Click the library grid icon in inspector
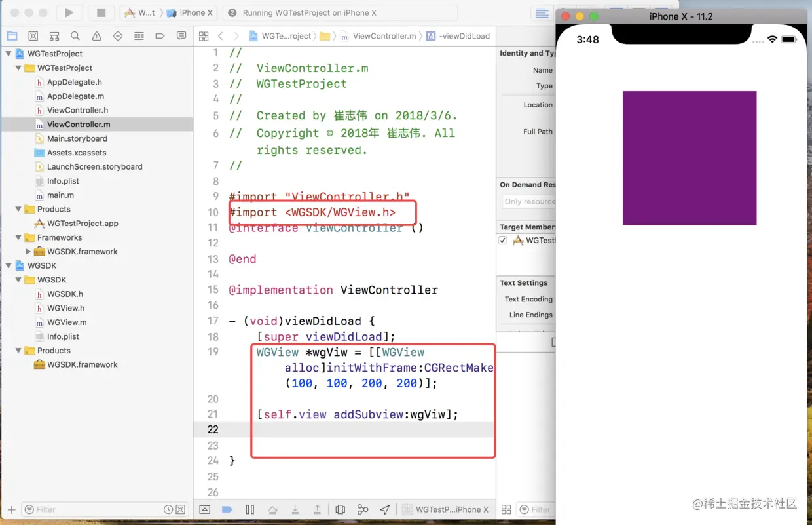 (506, 509)
